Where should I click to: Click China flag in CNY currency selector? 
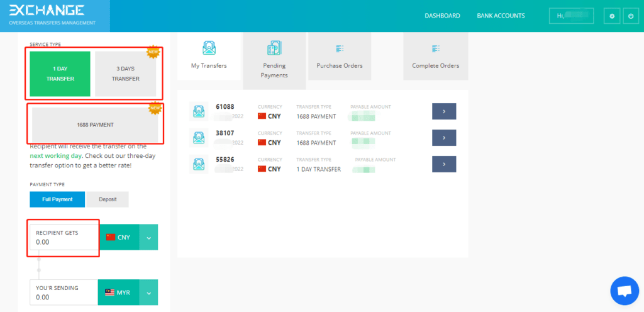point(111,237)
